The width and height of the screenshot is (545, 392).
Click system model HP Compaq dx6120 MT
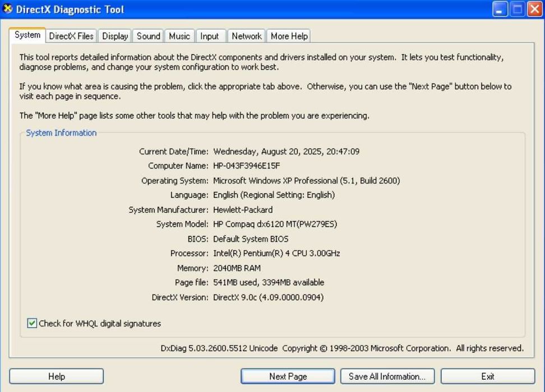[x=275, y=225]
